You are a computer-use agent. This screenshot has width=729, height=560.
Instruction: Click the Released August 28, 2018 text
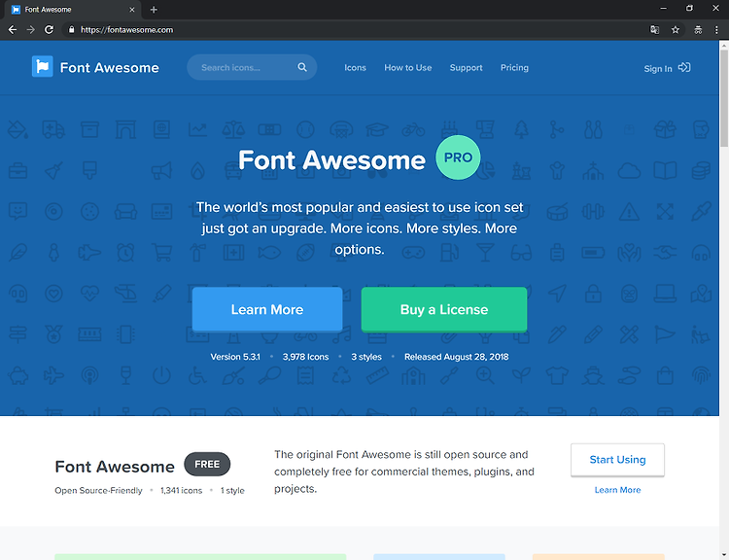(x=457, y=357)
